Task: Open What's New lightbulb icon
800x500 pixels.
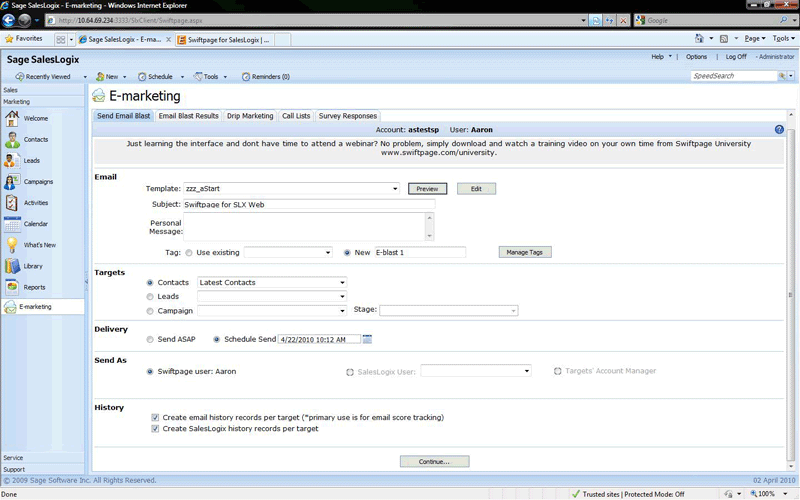Action: [12, 245]
